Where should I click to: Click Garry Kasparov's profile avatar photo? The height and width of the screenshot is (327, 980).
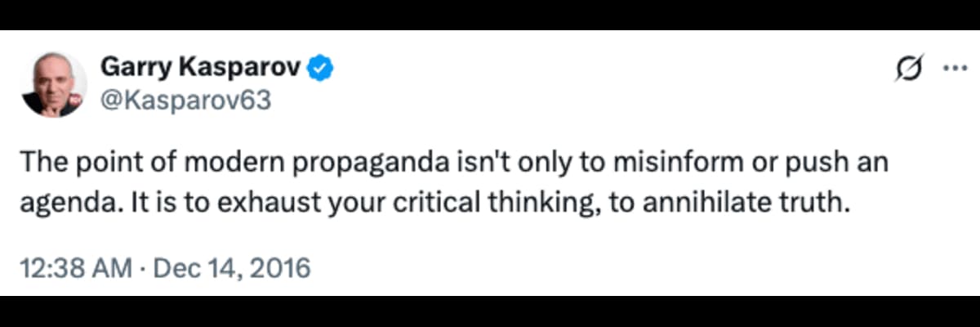(55, 85)
